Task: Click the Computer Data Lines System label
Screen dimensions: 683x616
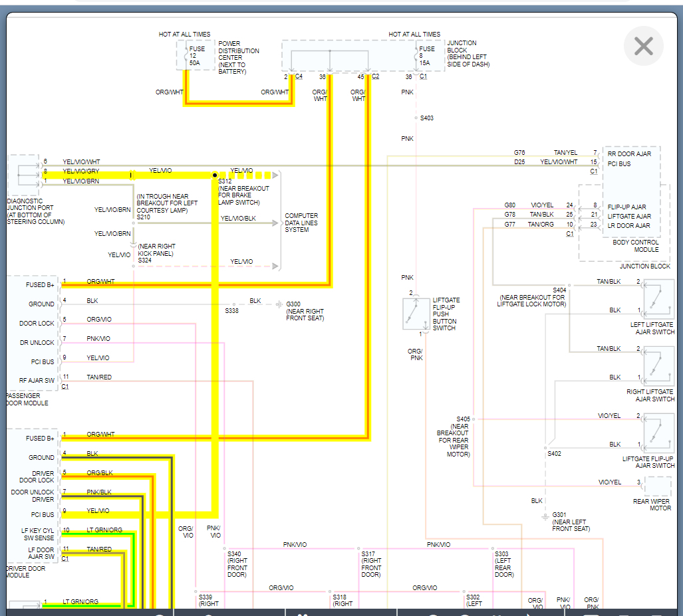Action: 301,223
